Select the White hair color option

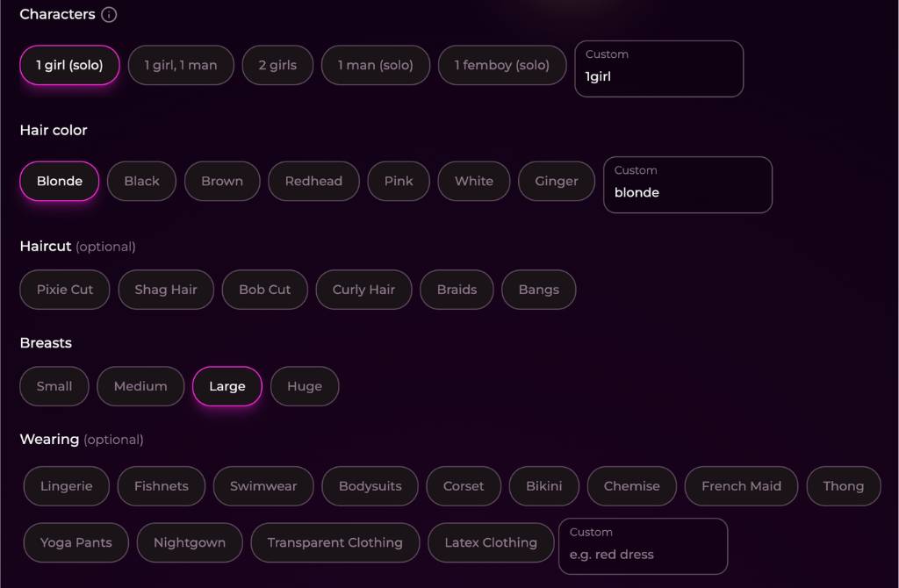coord(473,182)
